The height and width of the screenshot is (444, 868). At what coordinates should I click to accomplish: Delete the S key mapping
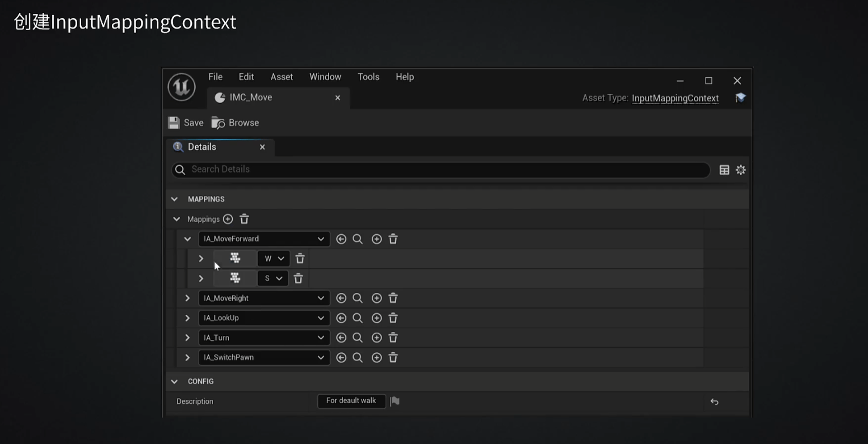tap(298, 278)
